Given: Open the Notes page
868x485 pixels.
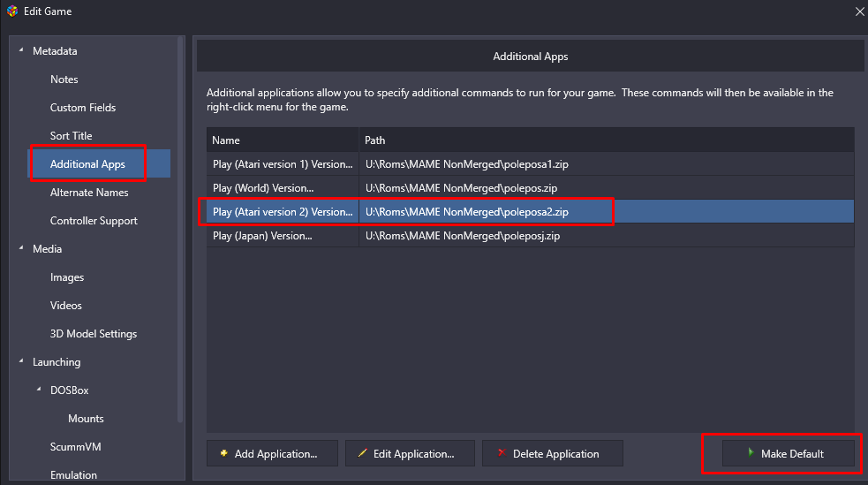Looking at the screenshot, I should 64,80.
